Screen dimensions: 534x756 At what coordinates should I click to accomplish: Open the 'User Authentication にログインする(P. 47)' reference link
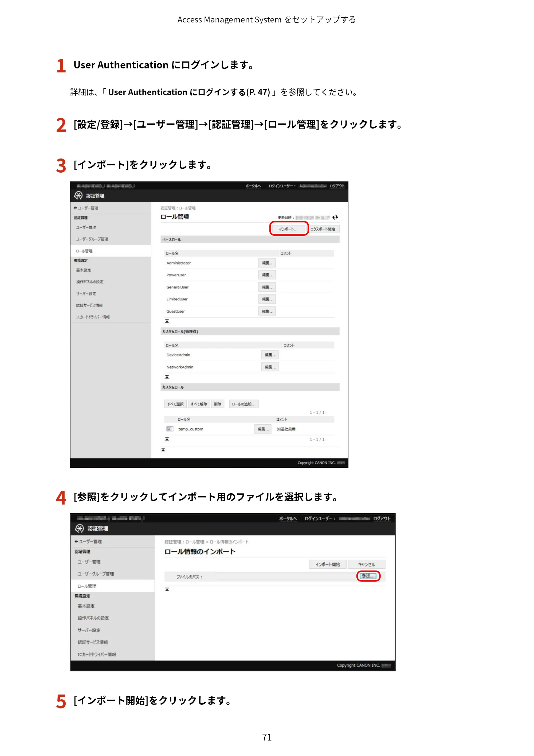[189, 92]
